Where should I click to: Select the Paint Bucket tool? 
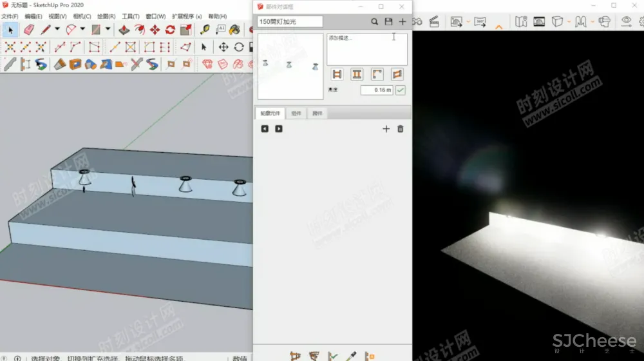236,30
